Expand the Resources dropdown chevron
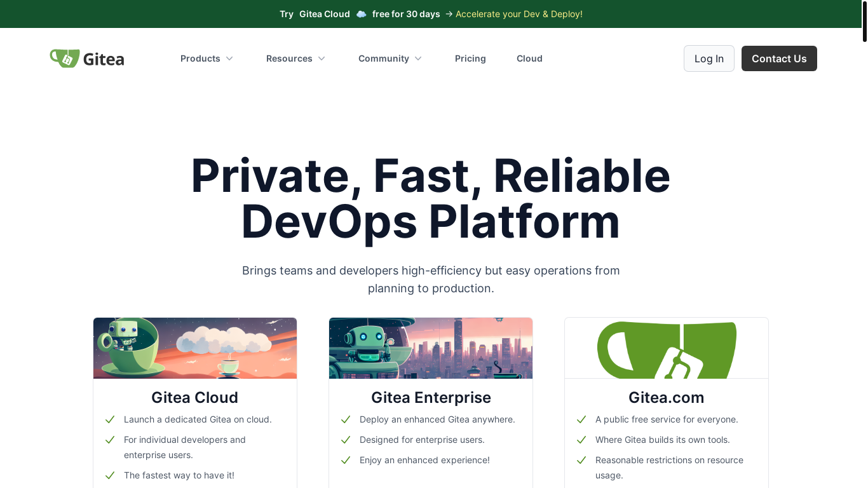The width and height of the screenshot is (868, 488). pyautogui.click(x=322, y=58)
